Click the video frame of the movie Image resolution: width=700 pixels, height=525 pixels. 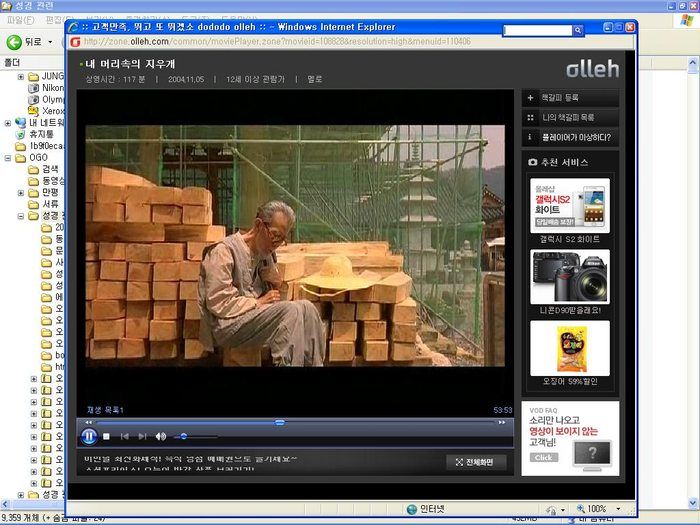tap(295, 246)
